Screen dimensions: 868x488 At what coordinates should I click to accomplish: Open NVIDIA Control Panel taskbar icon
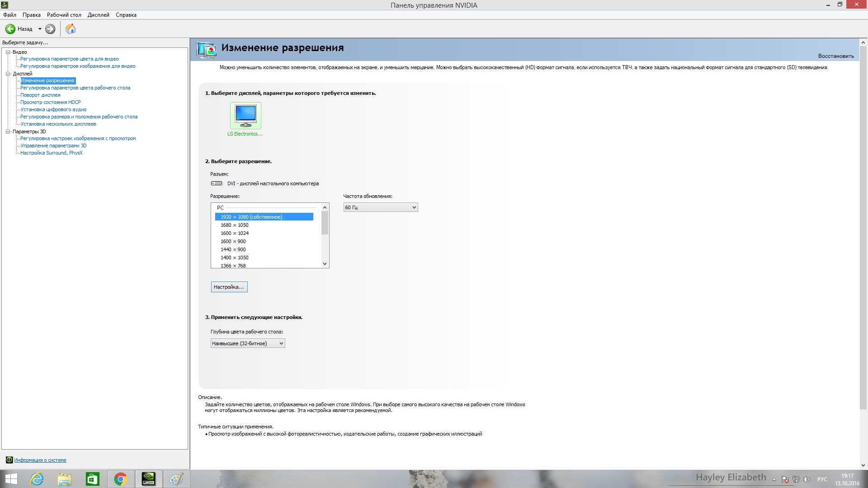click(148, 479)
